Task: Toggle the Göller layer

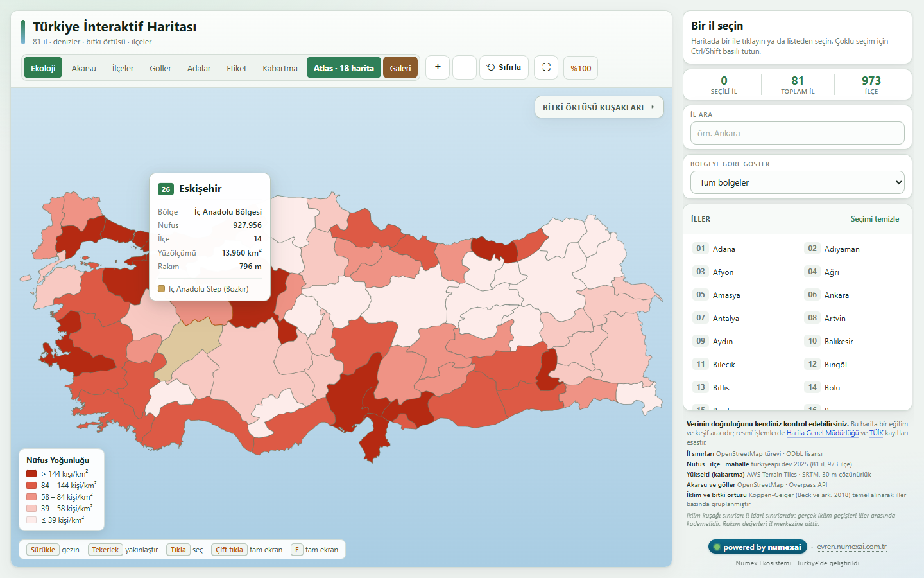Action: [160, 68]
